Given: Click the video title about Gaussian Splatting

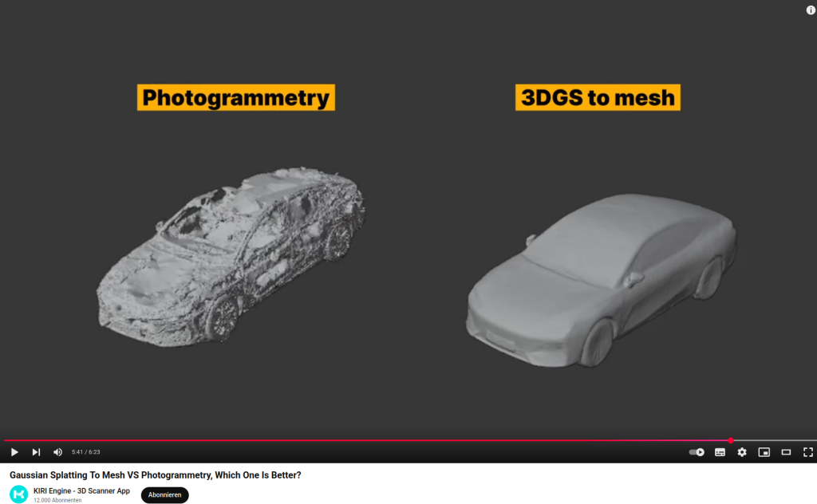Looking at the screenshot, I should coord(155,475).
